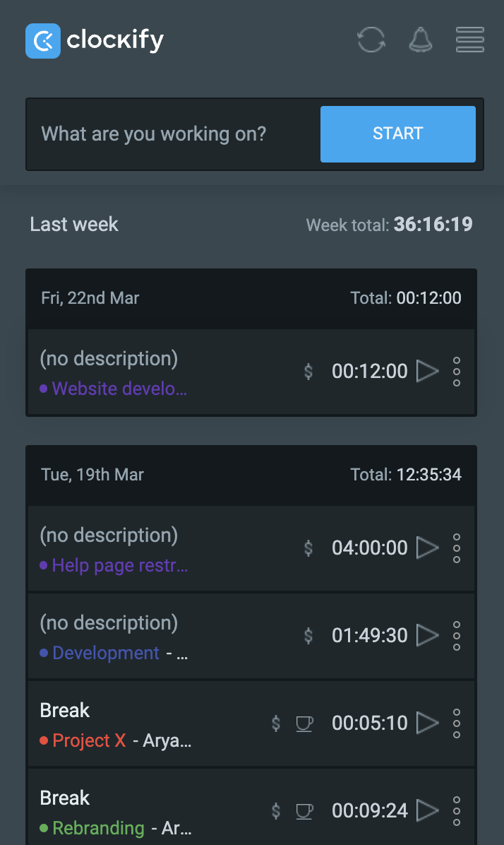
Task: Click the sync refresh icon in header
Action: point(371,40)
